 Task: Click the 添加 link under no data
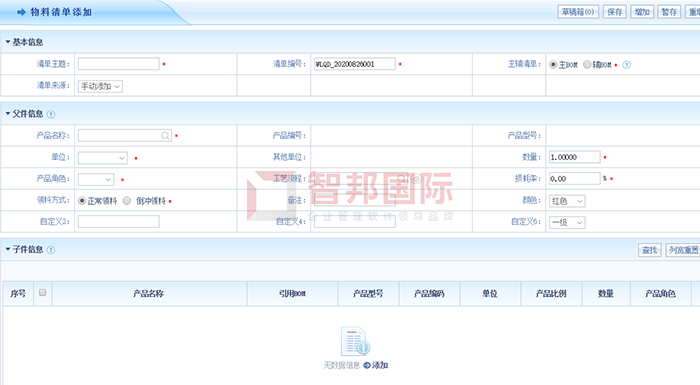tap(380, 365)
